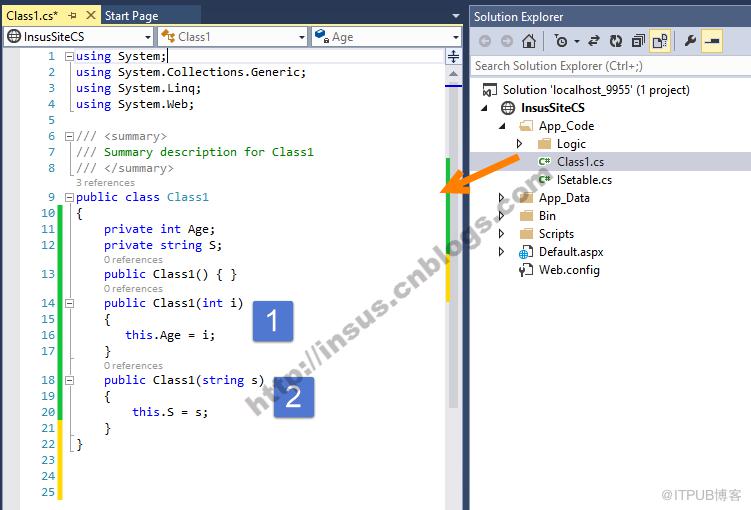Toggle the Show All Files button
The height and width of the screenshot is (510, 751).
click(x=660, y=41)
